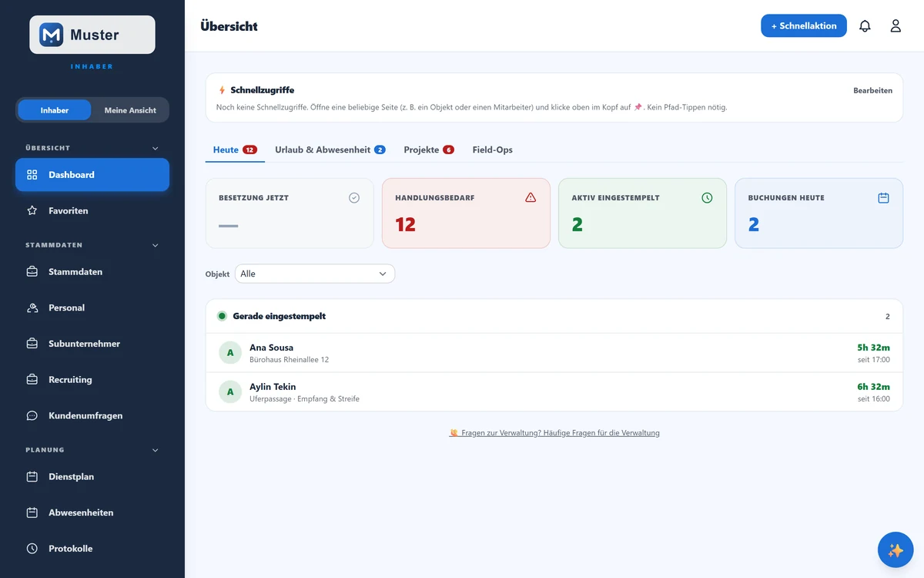This screenshot has height=578, width=924.
Task: Open the sparkle assistant floating button
Action: [896, 550]
